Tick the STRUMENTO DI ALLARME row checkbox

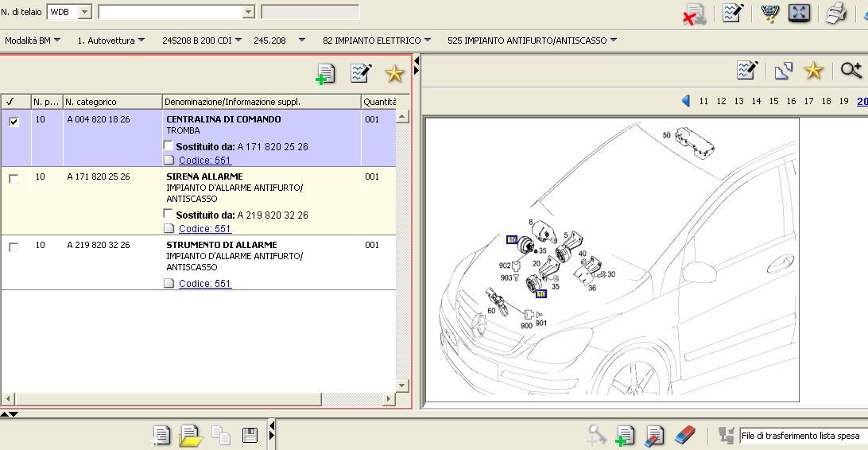click(x=14, y=247)
